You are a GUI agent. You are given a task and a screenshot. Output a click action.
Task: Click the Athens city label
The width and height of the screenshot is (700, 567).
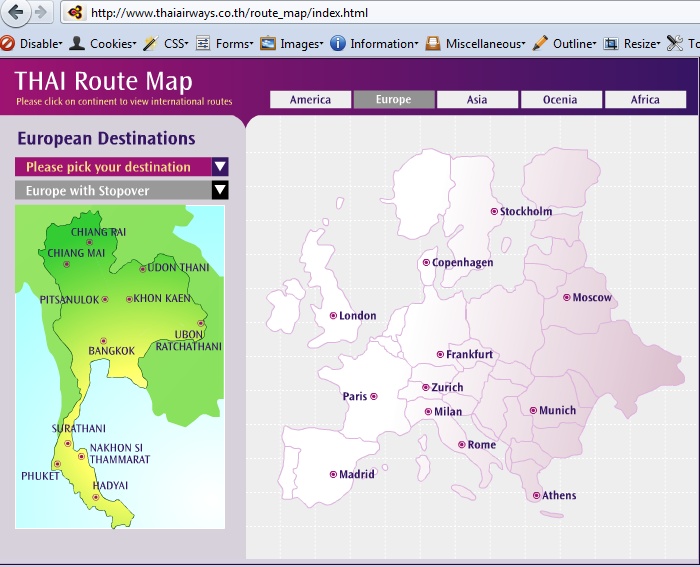[559, 495]
